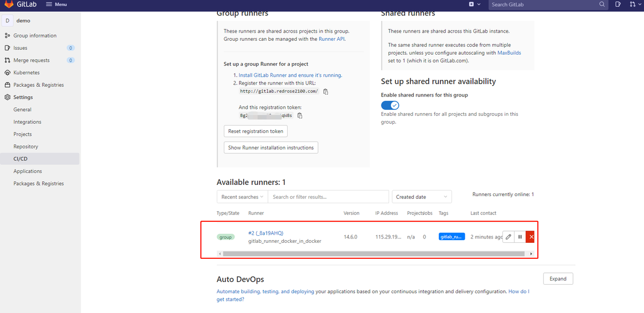The image size is (644, 313).
Task: Select General under Settings
Action: (23, 109)
